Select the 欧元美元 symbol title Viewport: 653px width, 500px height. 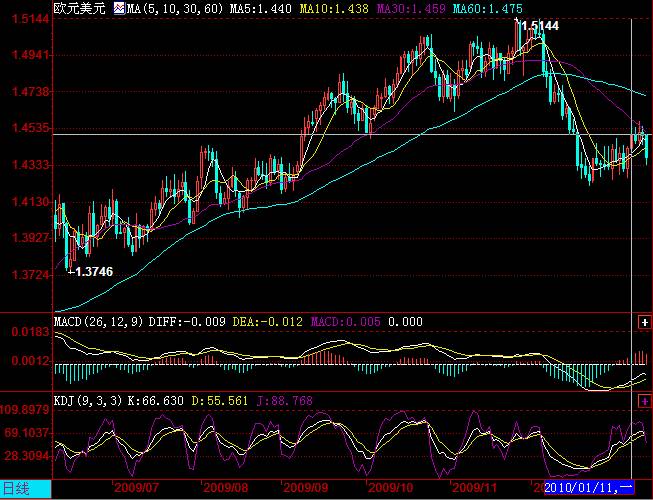pos(80,8)
